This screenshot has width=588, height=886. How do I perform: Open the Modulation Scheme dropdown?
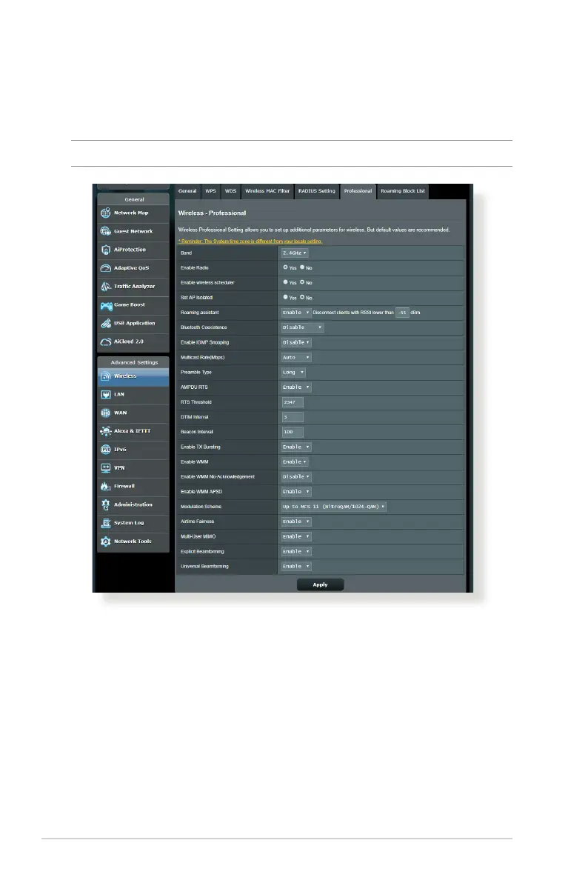334,506
